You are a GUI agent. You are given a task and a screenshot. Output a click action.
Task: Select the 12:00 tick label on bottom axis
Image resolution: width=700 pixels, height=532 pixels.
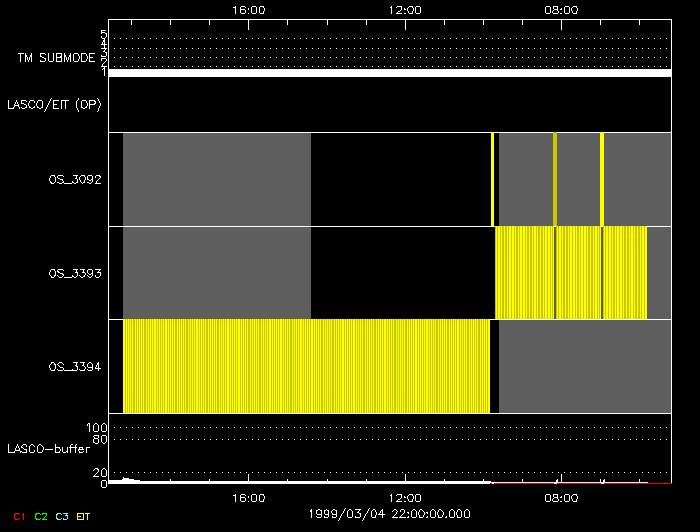coord(405,497)
